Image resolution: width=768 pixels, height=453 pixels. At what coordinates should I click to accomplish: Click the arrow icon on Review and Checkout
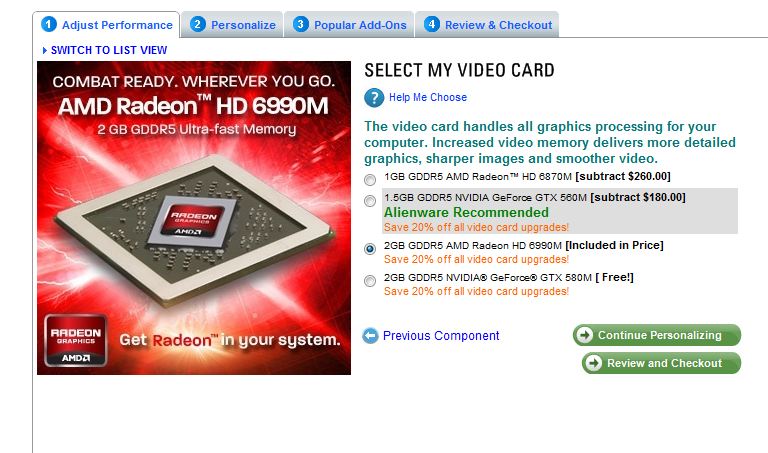tap(594, 363)
